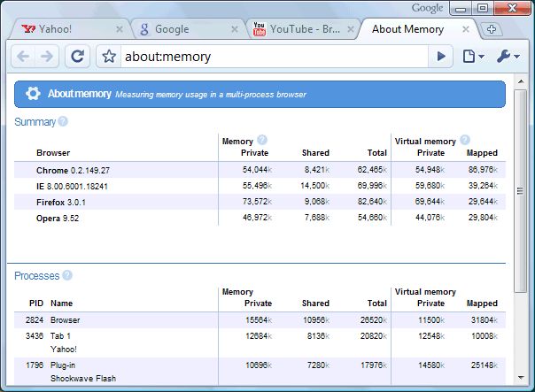Go back using the back arrow

coord(23,57)
